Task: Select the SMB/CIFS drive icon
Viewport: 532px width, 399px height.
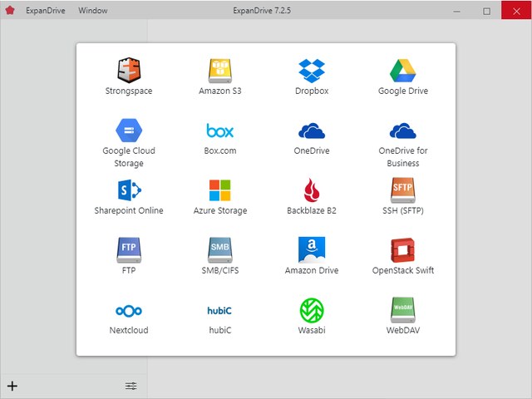Action: click(220, 249)
